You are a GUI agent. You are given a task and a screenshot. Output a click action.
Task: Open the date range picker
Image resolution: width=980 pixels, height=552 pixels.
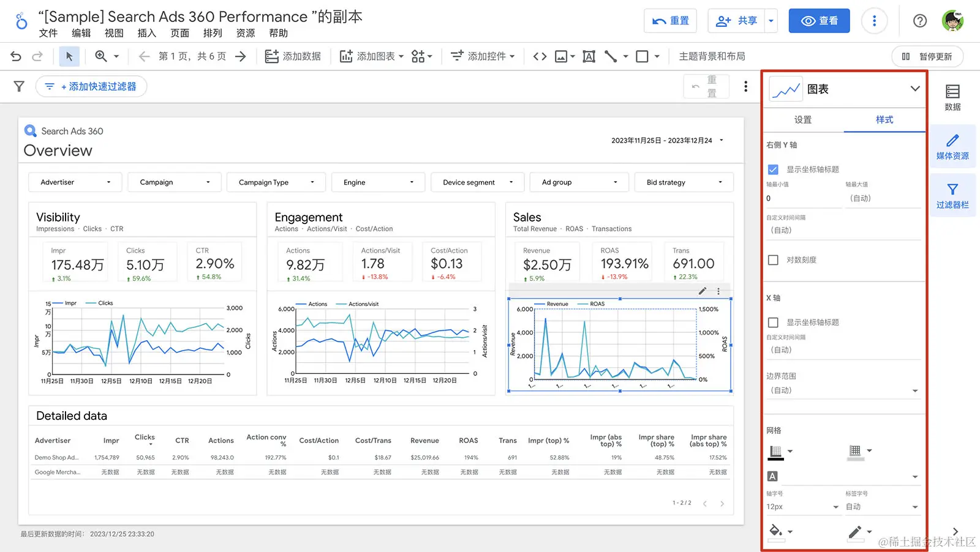(x=668, y=140)
